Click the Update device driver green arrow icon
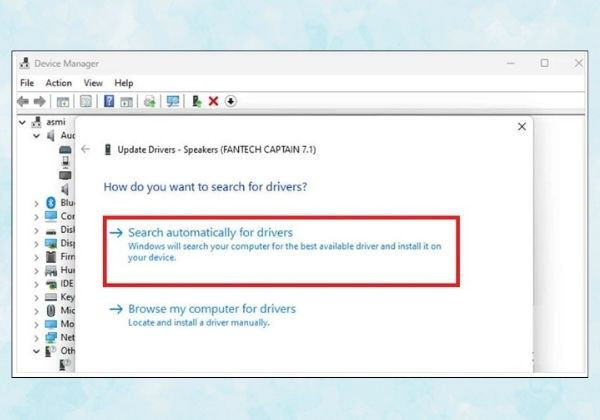The width and height of the screenshot is (600, 420). pos(196,101)
